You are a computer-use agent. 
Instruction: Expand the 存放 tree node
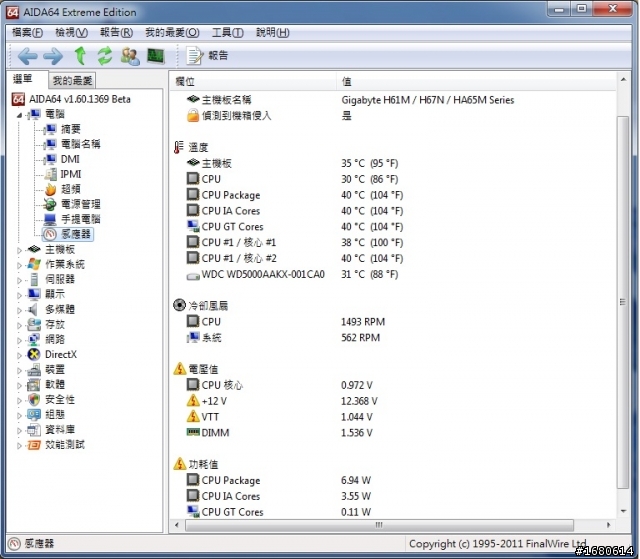19,325
